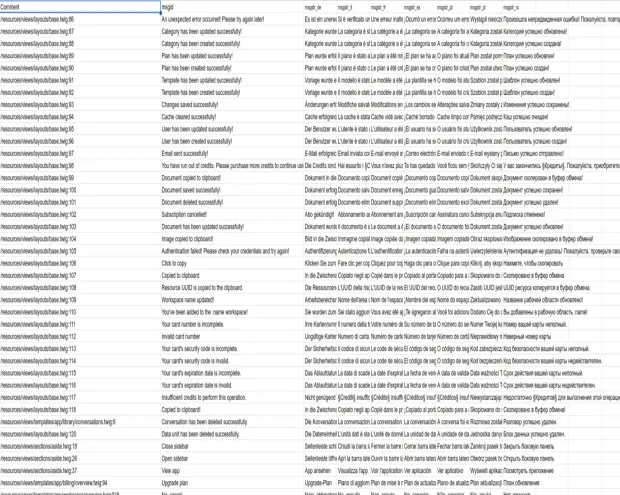The height and width of the screenshot is (495, 620).
Task: Click 'User has been created successfully!' cell
Action: pyautogui.click(x=232, y=141)
